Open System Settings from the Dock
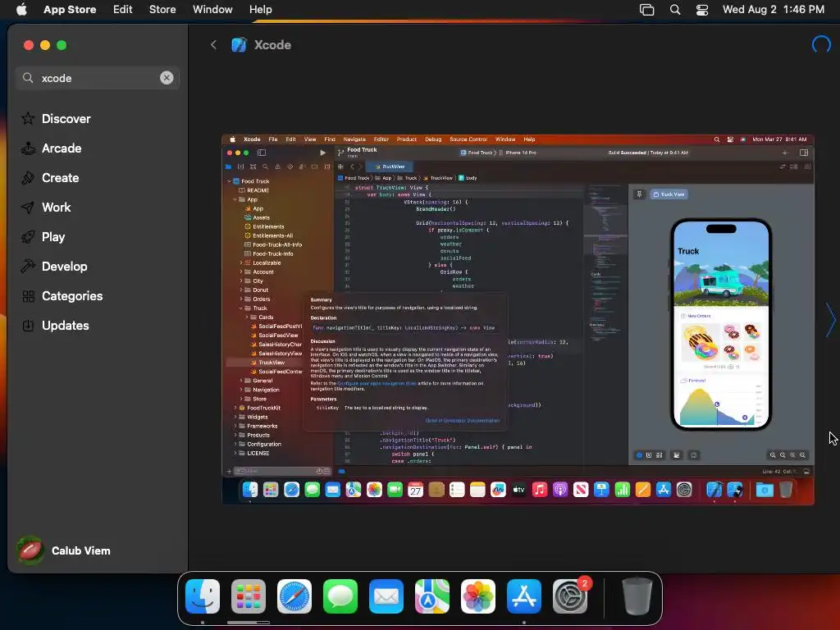840x630 pixels. [x=570, y=596]
